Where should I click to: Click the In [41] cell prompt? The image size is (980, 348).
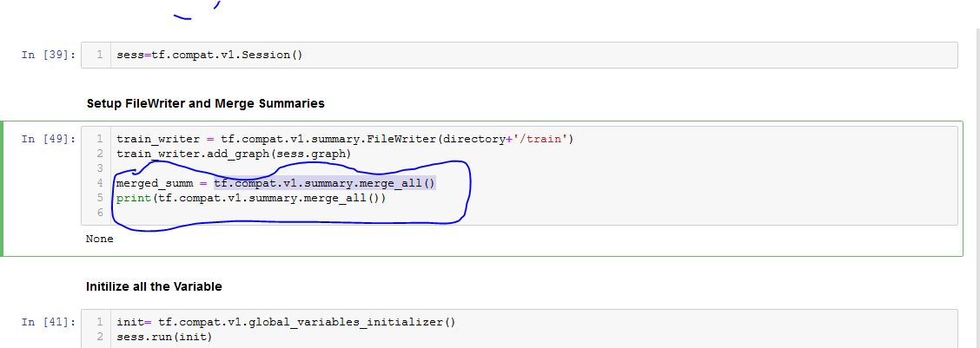pyautogui.click(x=49, y=322)
